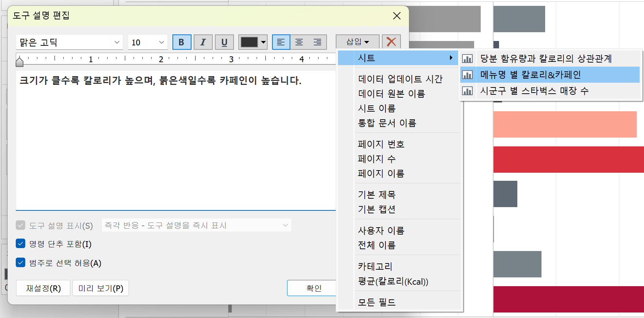
Task: Choose 메뉴명 별 칼로리&카페인 sheet
Action: [x=550, y=75]
